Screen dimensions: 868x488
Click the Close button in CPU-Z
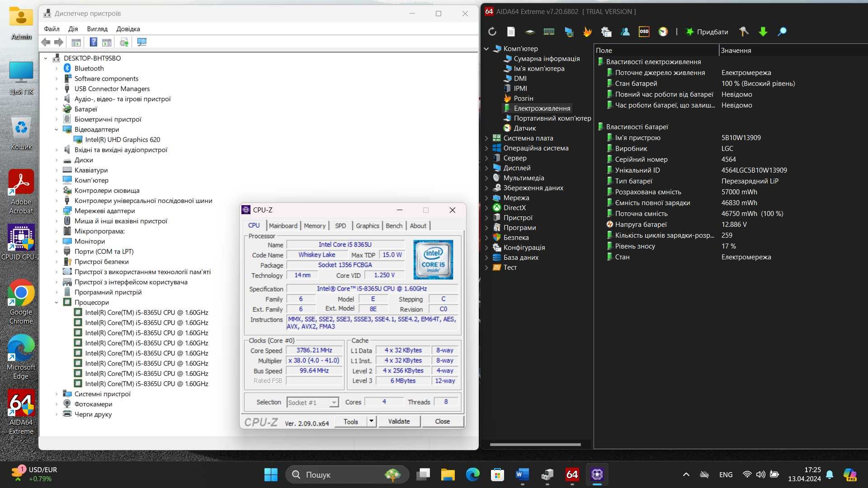442,421
